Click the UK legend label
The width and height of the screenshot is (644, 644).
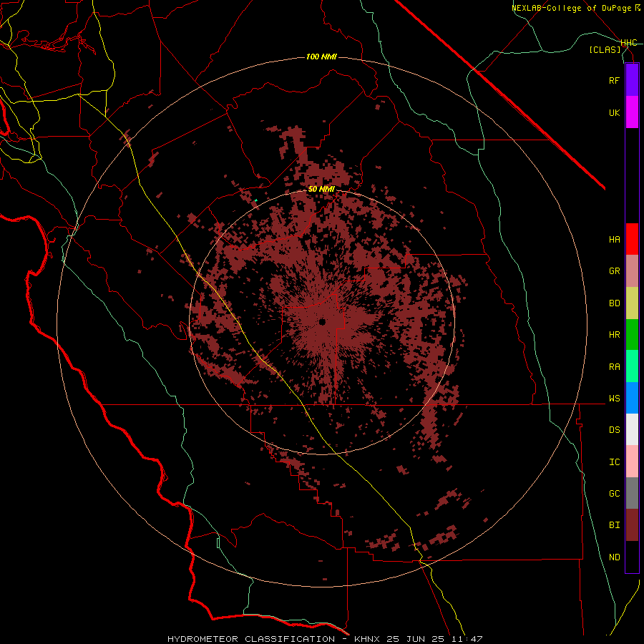[614, 112]
